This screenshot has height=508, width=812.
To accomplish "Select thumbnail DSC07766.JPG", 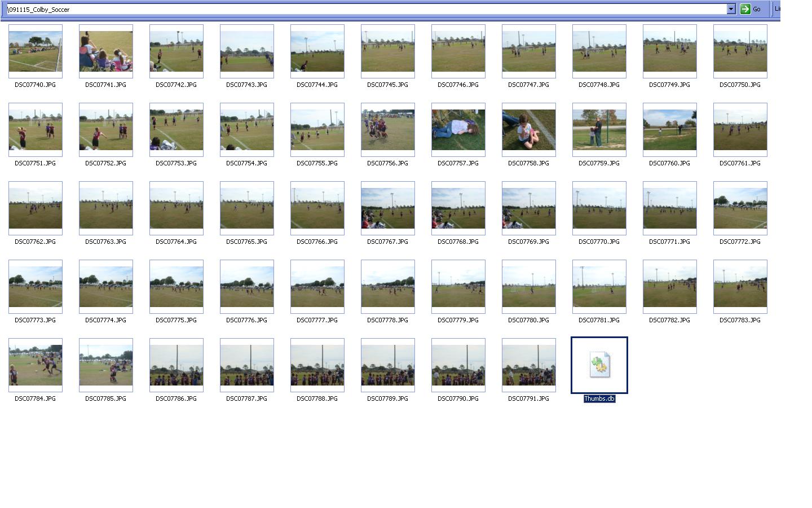I will [317, 208].
